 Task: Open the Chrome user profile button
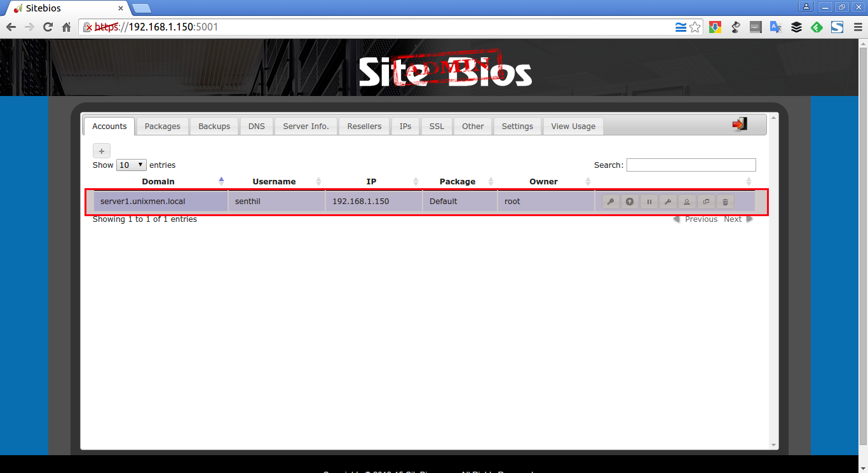tap(806, 7)
